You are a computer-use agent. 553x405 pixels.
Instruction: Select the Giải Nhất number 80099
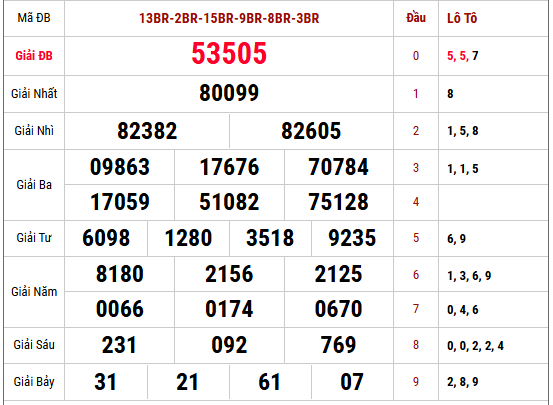tap(229, 93)
